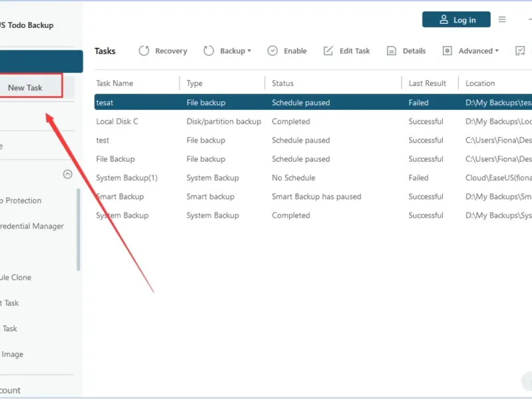The image size is (532, 399).
Task: Click the Edit Task toolbar label
Action: (x=354, y=51)
